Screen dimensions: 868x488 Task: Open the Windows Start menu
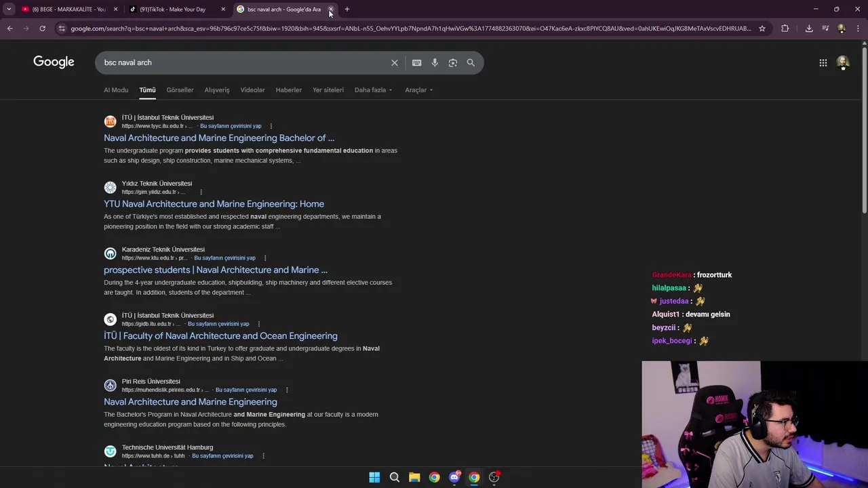(374, 477)
